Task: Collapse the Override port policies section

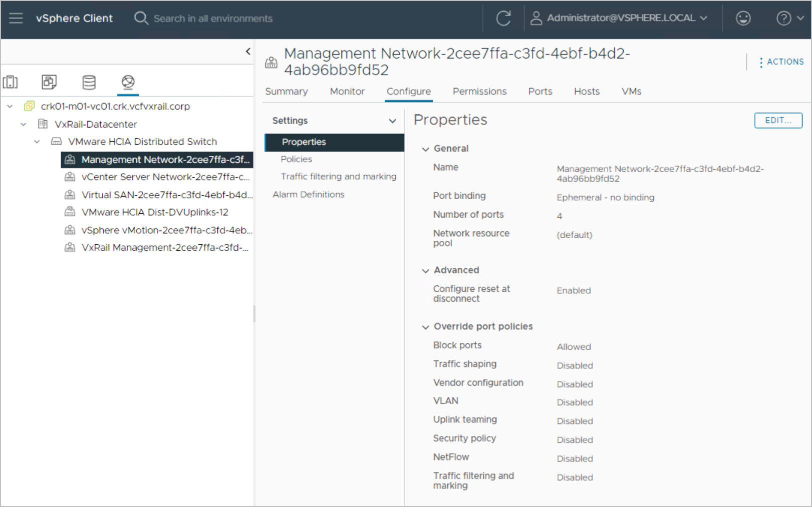Action: click(x=426, y=327)
